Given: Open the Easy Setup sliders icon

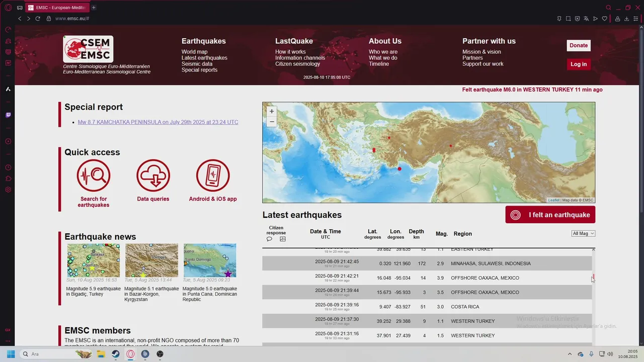Looking at the screenshot, I should pyautogui.click(x=636, y=19).
